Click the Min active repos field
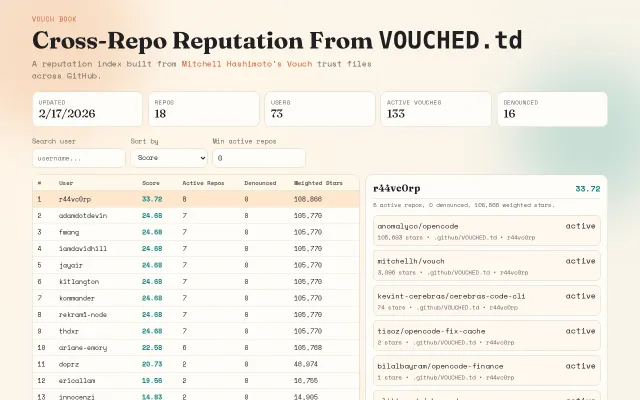The image size is (640, 400). (259, 158)
